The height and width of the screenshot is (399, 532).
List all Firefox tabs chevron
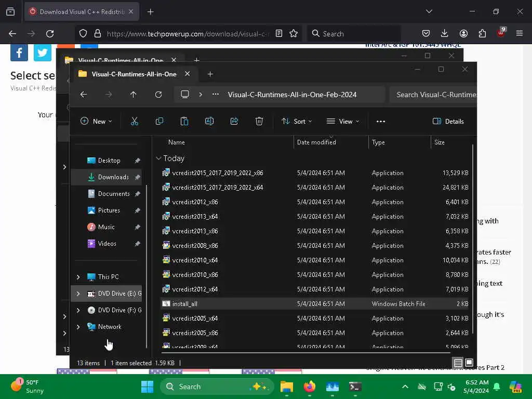(429, 11)
